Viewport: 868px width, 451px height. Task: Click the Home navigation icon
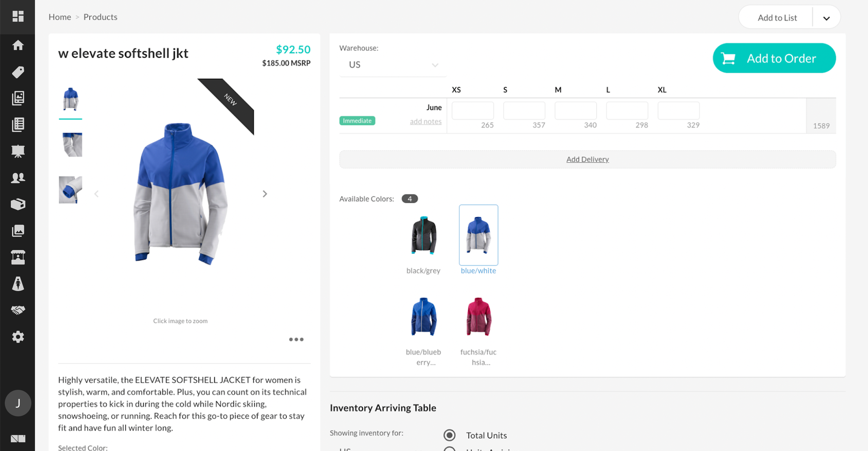pyautogui.click(x=17, y=45)
